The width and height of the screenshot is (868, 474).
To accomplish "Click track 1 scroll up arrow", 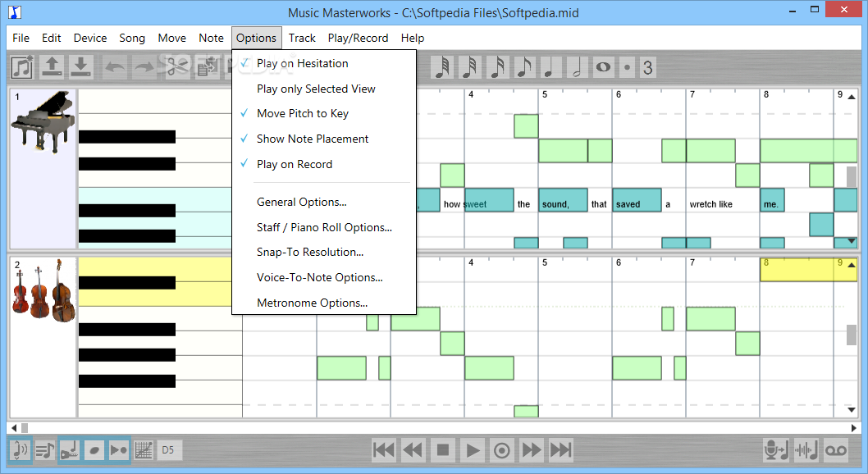I will click(852, 97).
